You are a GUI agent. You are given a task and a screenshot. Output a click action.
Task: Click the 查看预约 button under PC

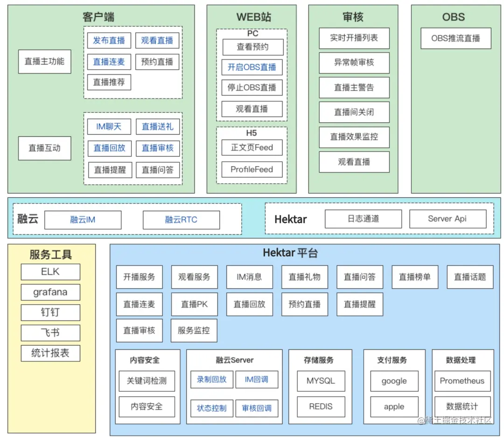coord(252,47)
